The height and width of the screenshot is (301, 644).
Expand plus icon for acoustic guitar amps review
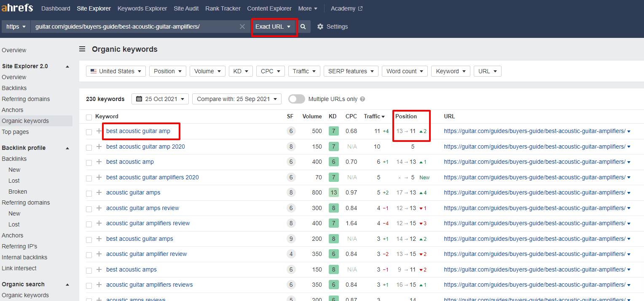pyautogui.click(x=99, y=208)
